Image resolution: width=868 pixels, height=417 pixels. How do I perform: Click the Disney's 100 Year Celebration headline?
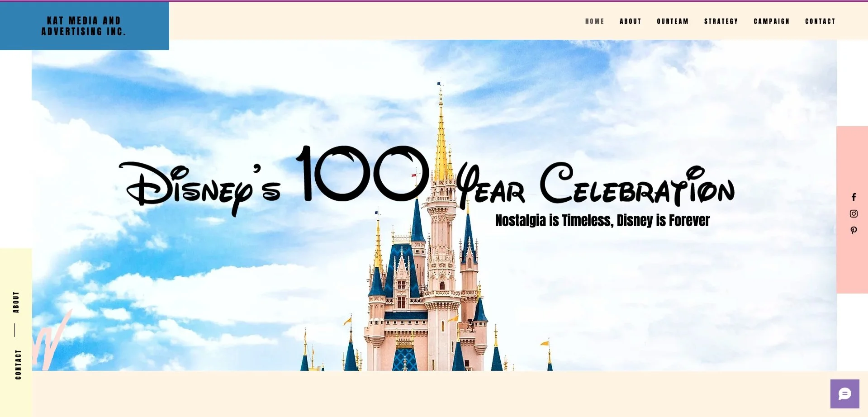pos(426,181)
